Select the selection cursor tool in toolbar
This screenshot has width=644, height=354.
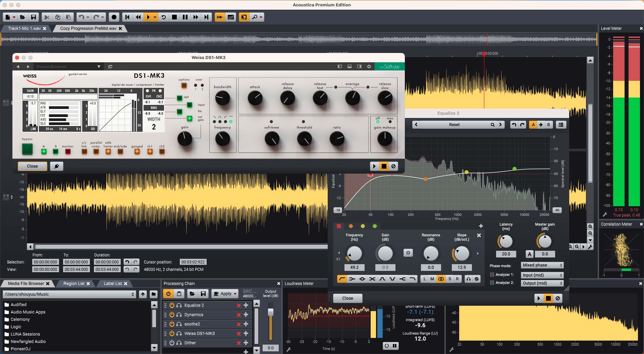pos(244,17)
